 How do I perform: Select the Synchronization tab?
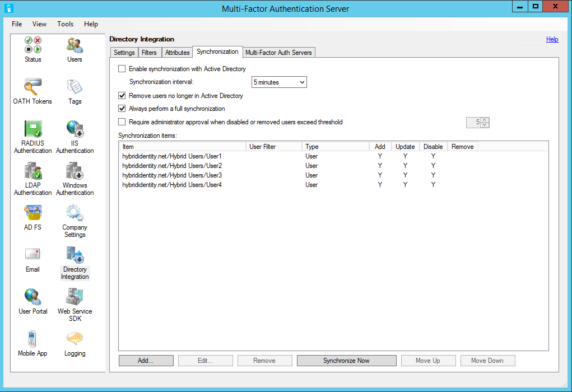tap(217, 52)
